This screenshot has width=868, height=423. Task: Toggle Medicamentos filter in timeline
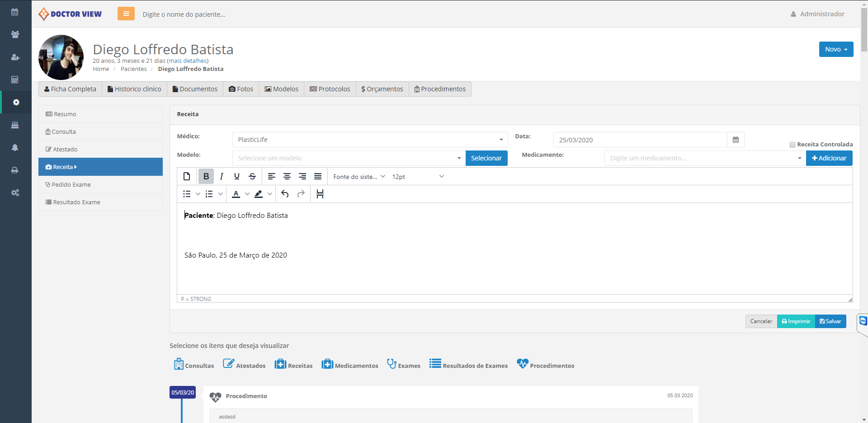point(350,365)
